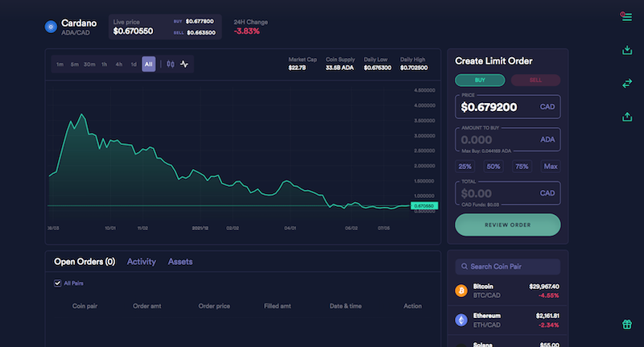Select the 1h chart interval

[x=105, y=64]
